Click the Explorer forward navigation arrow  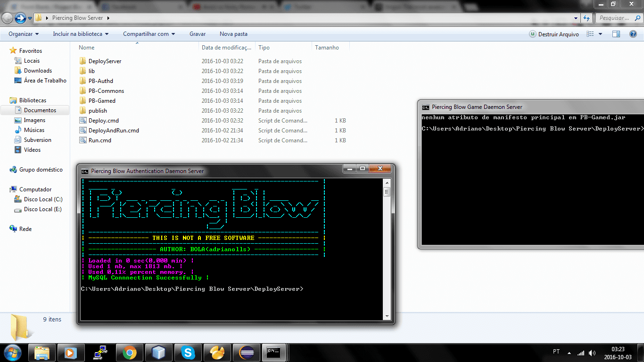[20, 18]
